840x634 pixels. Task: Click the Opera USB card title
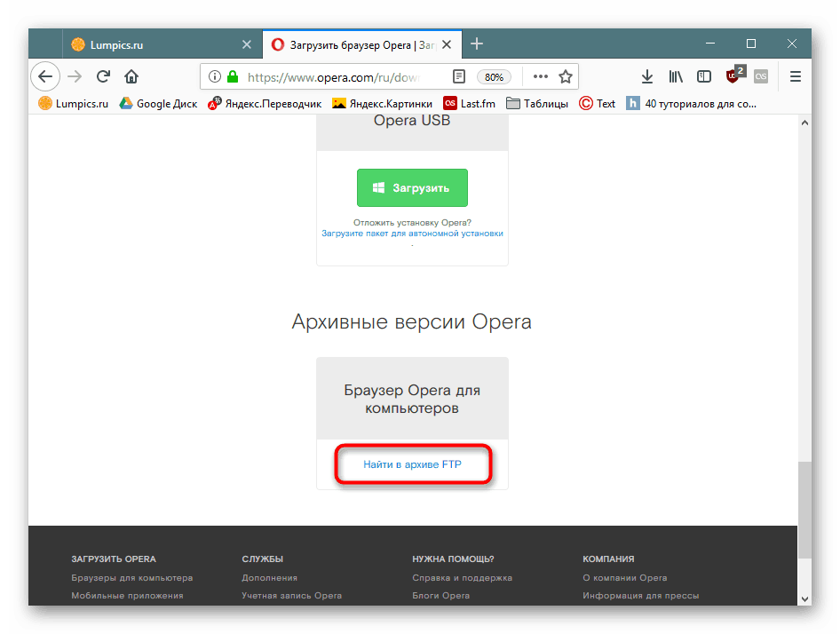[x=412, y=120]
